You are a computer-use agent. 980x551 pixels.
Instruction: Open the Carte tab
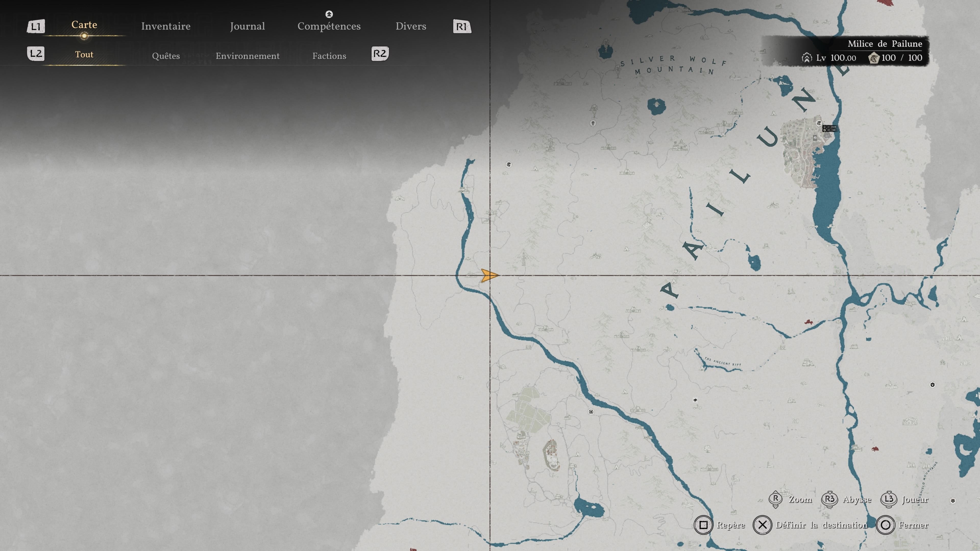(84, 25)
